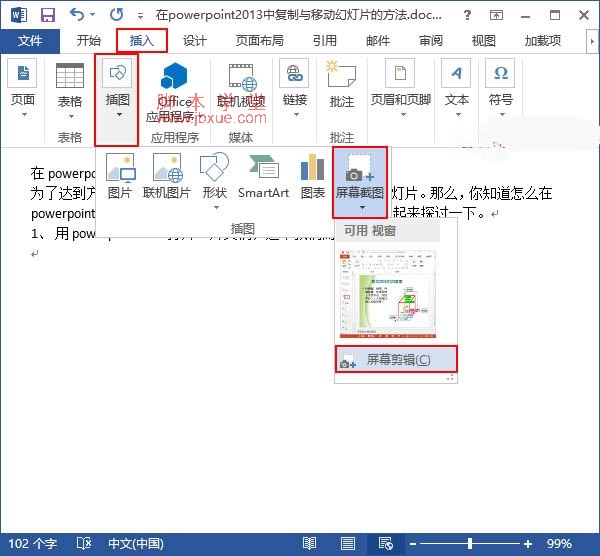Open the 链接 (Links) dropdown
Screen dimensions: 600x556
(294, 88)
